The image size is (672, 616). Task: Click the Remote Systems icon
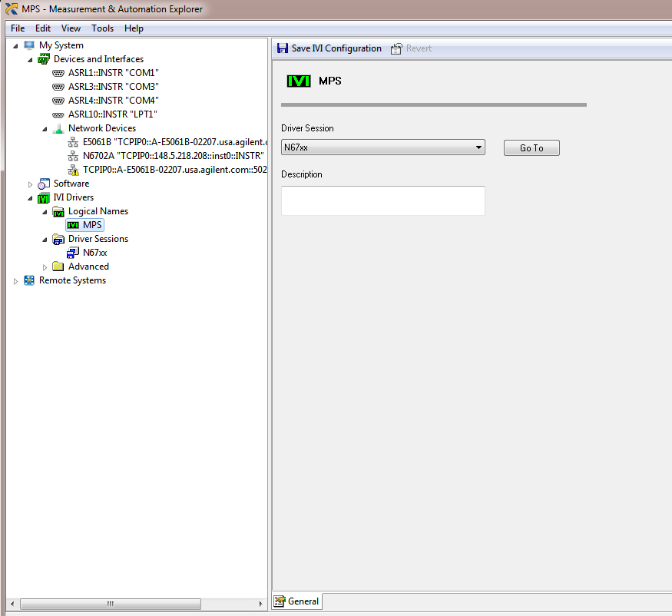tap(29, 280)
